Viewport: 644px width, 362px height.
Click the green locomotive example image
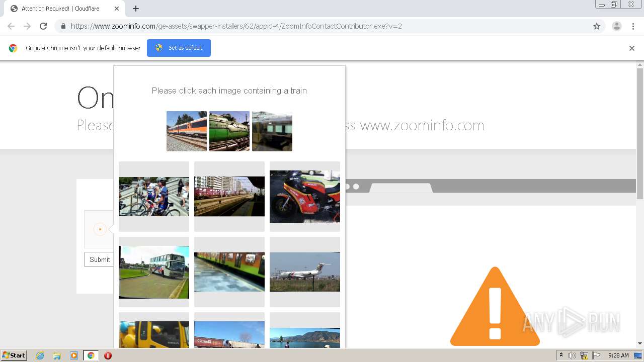(229, 131)
